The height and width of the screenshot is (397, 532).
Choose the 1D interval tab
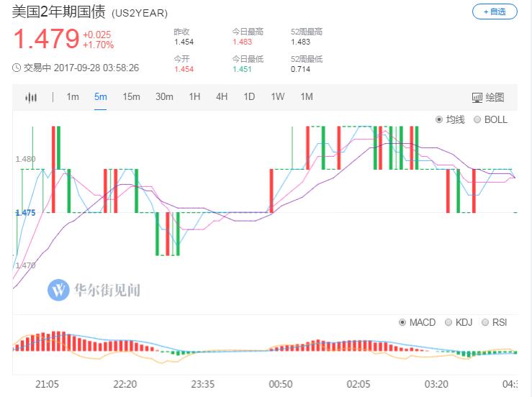pos(249,97)
